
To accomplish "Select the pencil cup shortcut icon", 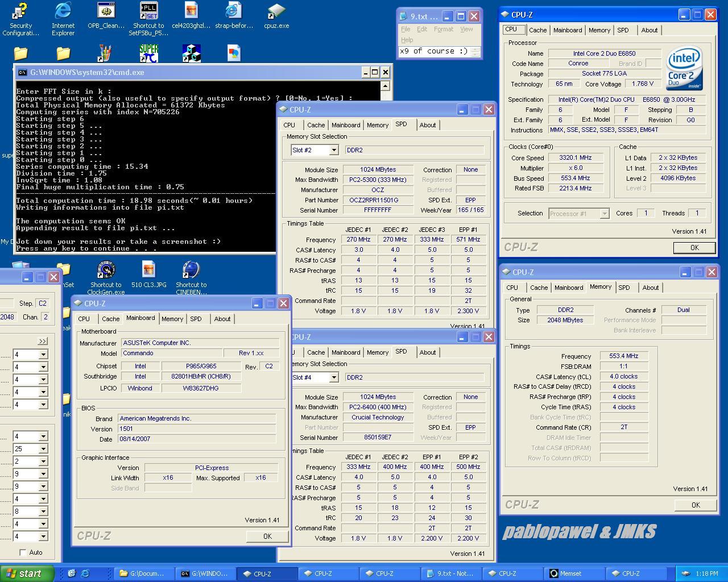I will (106, 53).
